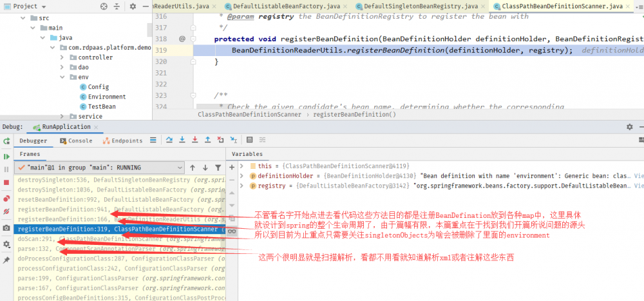Select frame doProcessConfigurationClass:287
The image size is (644, 301).
point(120,258)
